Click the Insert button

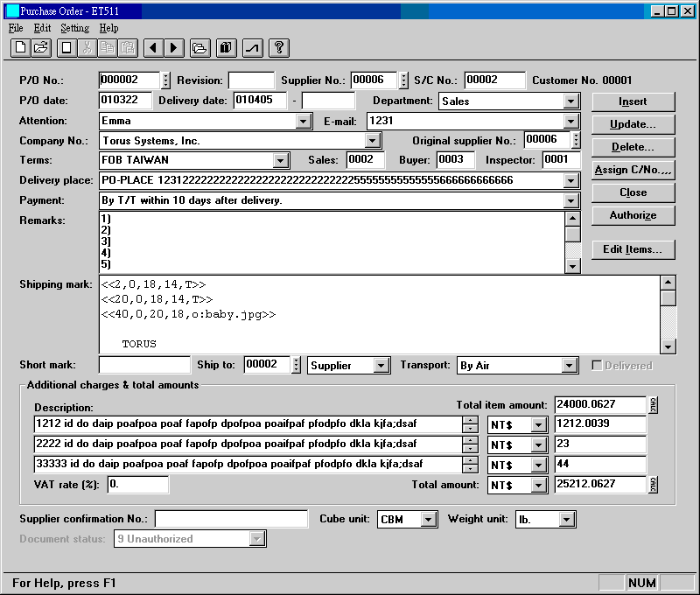point(633,101)
